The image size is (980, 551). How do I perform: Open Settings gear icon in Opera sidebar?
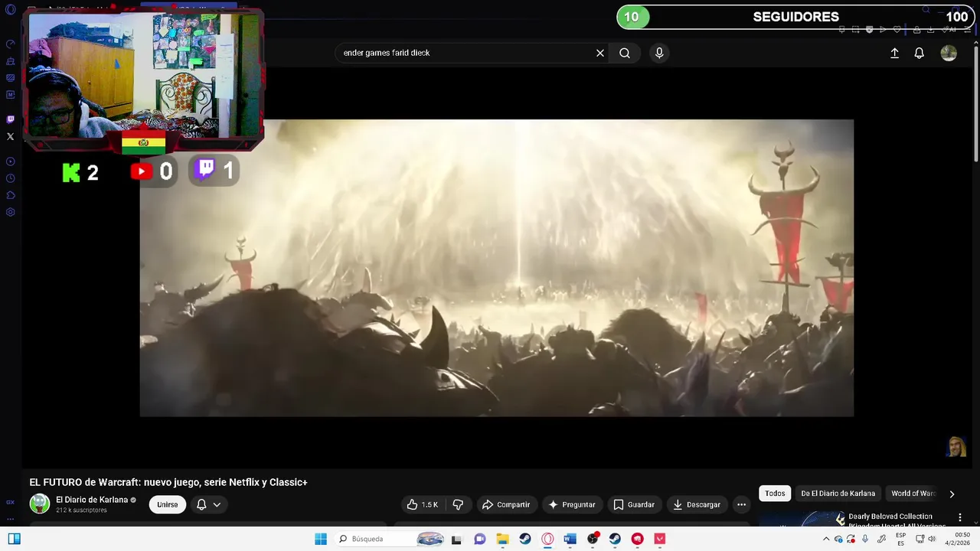(x=11, y=212)
